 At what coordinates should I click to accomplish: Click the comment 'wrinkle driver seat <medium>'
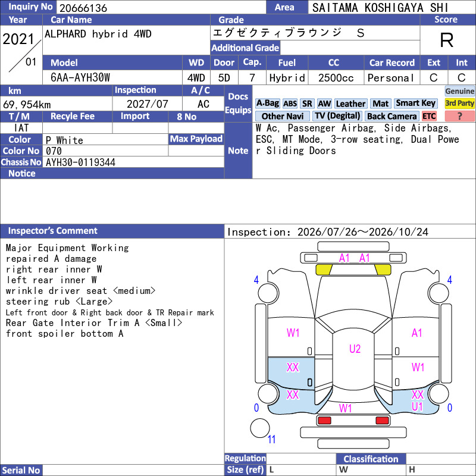[80, 291]
